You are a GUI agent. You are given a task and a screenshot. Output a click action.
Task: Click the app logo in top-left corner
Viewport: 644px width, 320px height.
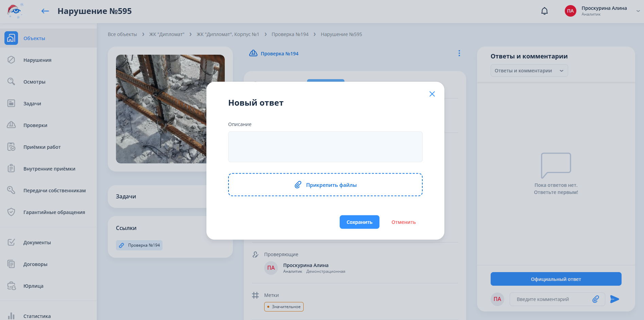(15, 11)
